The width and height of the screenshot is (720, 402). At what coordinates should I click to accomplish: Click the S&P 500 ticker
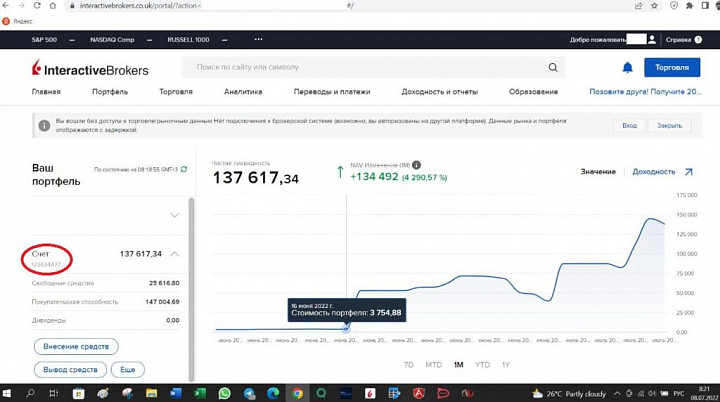(x=44, y=40)
